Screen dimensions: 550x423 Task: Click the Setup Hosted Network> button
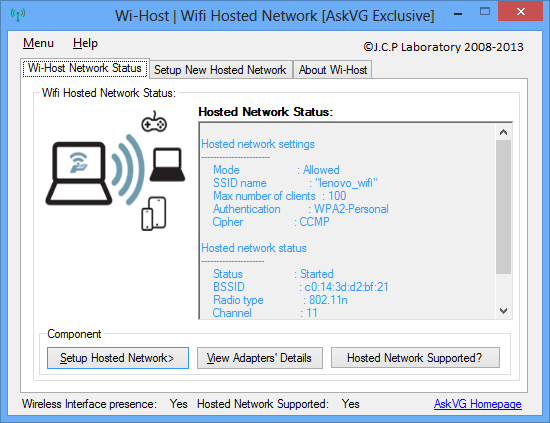(118, 358)
